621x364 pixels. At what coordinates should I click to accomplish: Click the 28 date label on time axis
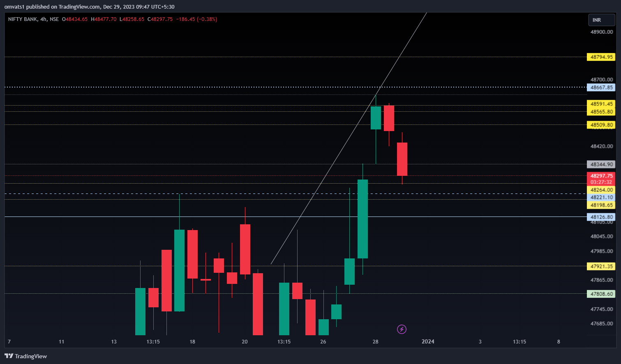[x=375, y=341]
